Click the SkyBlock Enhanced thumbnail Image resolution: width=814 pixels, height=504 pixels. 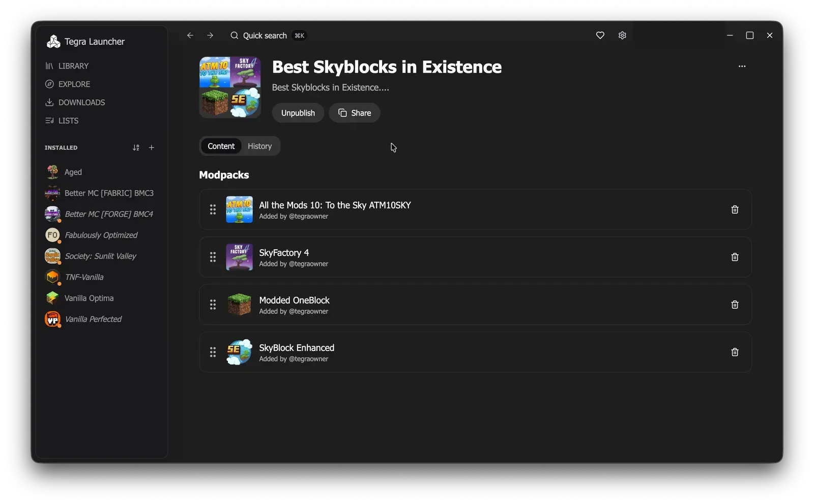coord(239,352)
